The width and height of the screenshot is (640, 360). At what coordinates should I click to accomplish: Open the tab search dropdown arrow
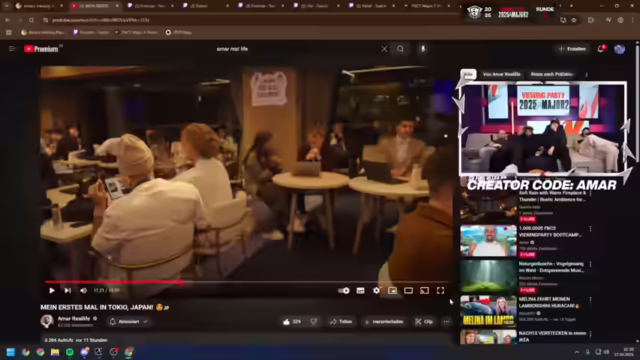click(7, 6)
